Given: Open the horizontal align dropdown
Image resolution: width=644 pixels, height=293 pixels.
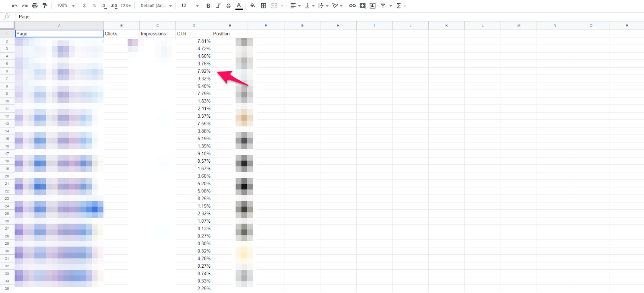Looking at the screenshot, I should [295, 6].
